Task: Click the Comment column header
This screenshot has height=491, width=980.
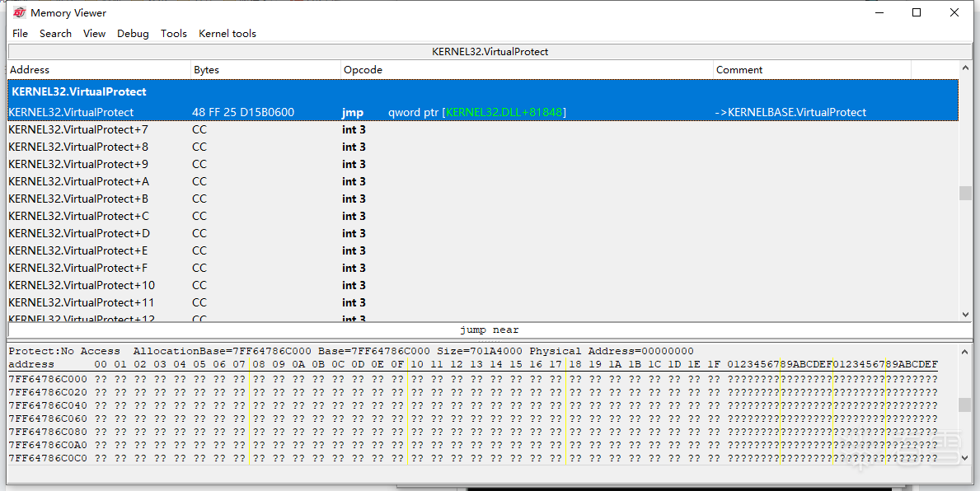Action: point(812,70)
